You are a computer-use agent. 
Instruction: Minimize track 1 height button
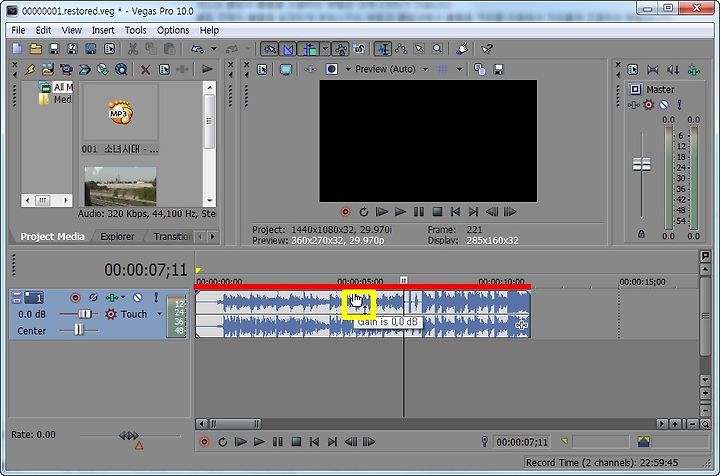point(17,295)
